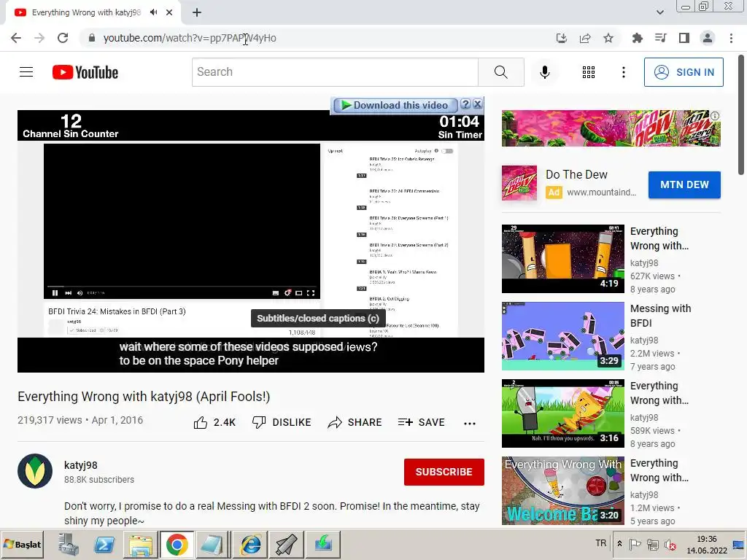Type in the YouTube Search field
Image resolution: width=747 pixels, height=560 pixels.
tap(335, 72)
